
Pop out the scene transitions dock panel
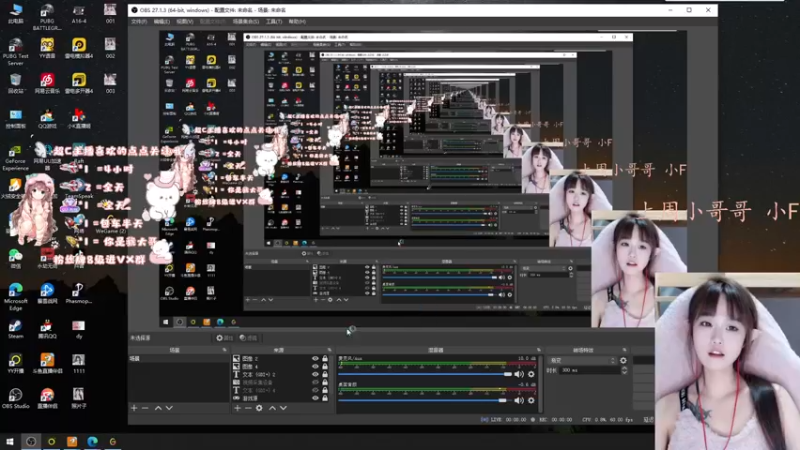624,350
